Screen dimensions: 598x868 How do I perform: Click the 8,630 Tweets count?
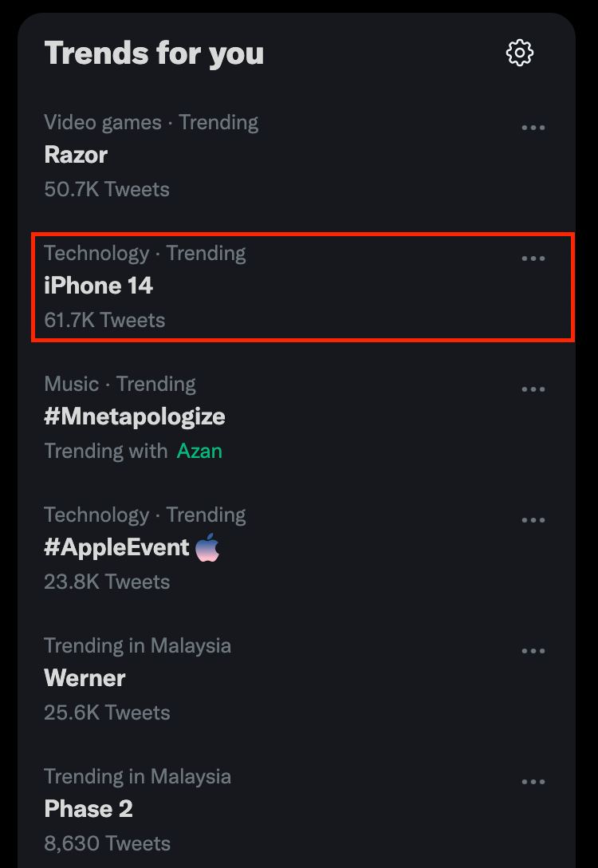pos(107,843)
